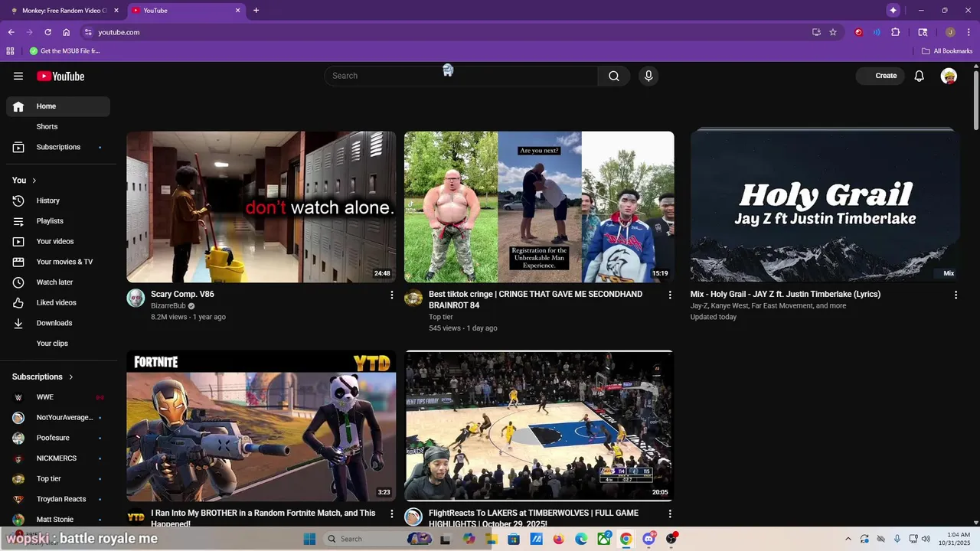Image resolution: width=980 pixels, height=551 pixels.
Task: Click the BizarreBub channel avatar
Action: (x=136, y=298)
